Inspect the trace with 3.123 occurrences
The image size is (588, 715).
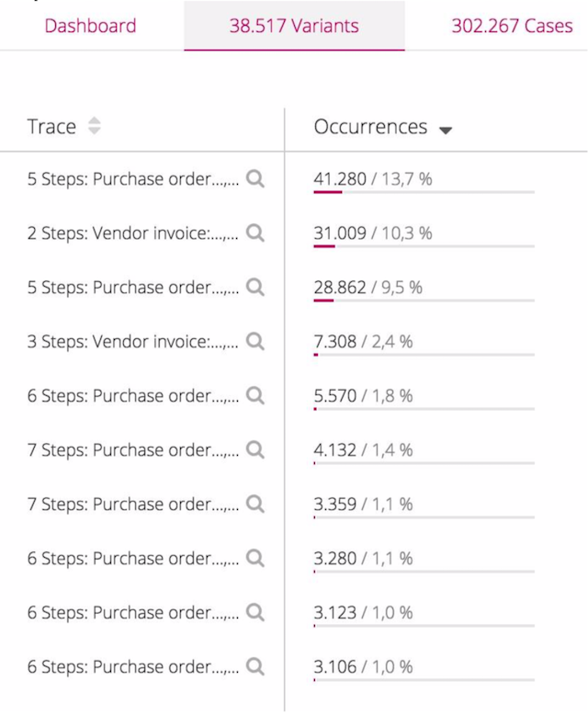255,613
